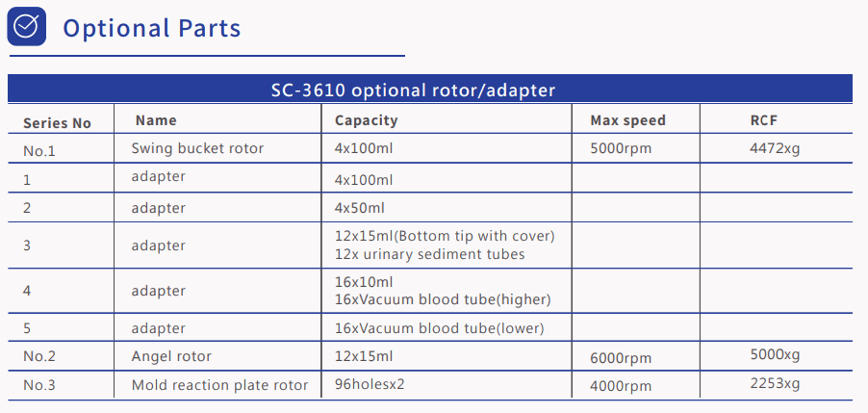Select the Angel rotor name cell

[x=171, y=356]
